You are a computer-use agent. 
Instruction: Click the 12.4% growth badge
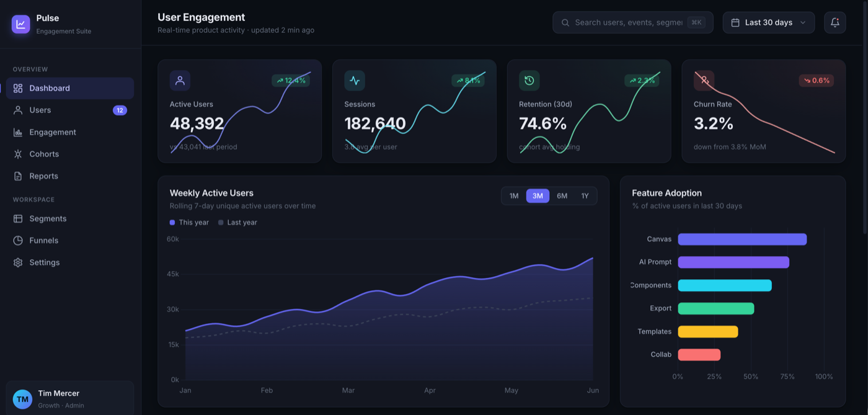291,81
